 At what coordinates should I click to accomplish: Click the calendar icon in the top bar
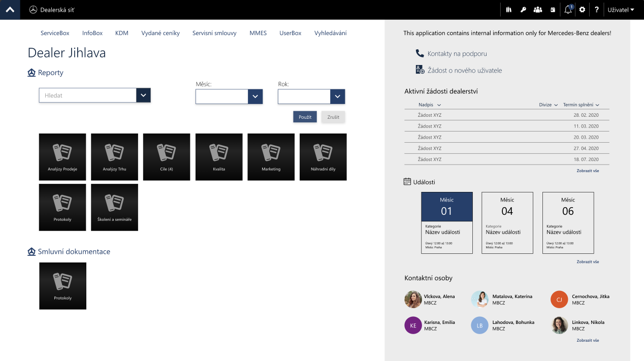click(553, 9)
